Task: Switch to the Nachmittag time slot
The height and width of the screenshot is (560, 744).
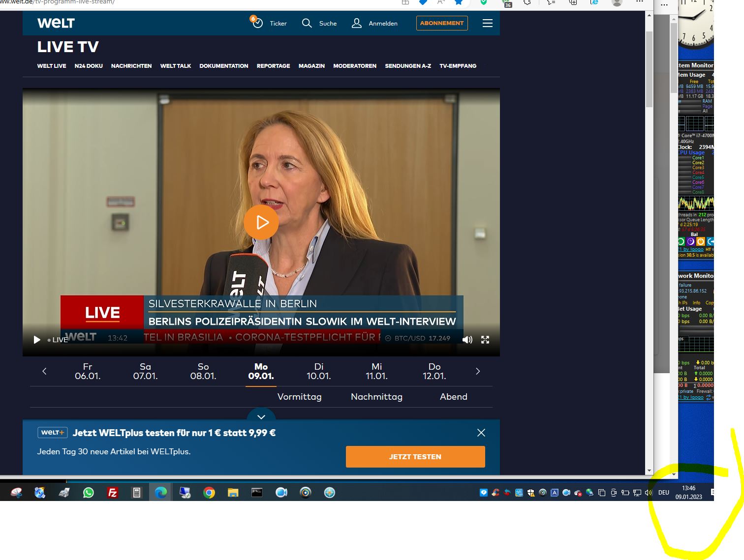Action: [376, 397]
